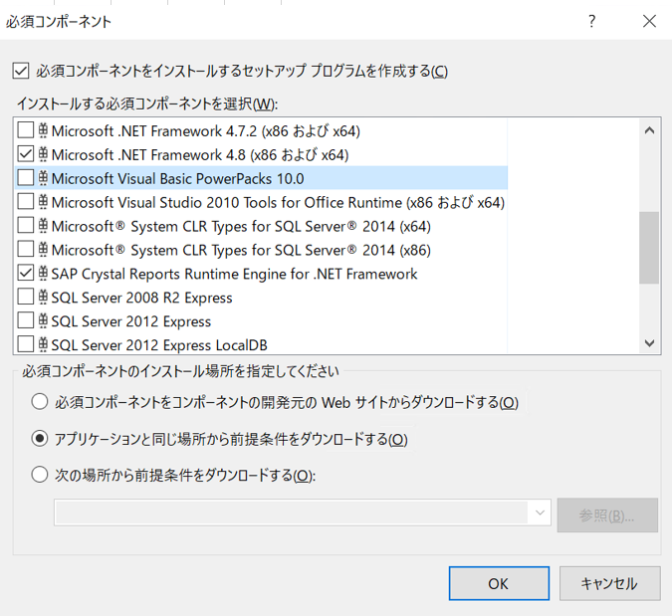Toggle the create setup program checkbox
The image size is (672, 616).
coord(21,71)
